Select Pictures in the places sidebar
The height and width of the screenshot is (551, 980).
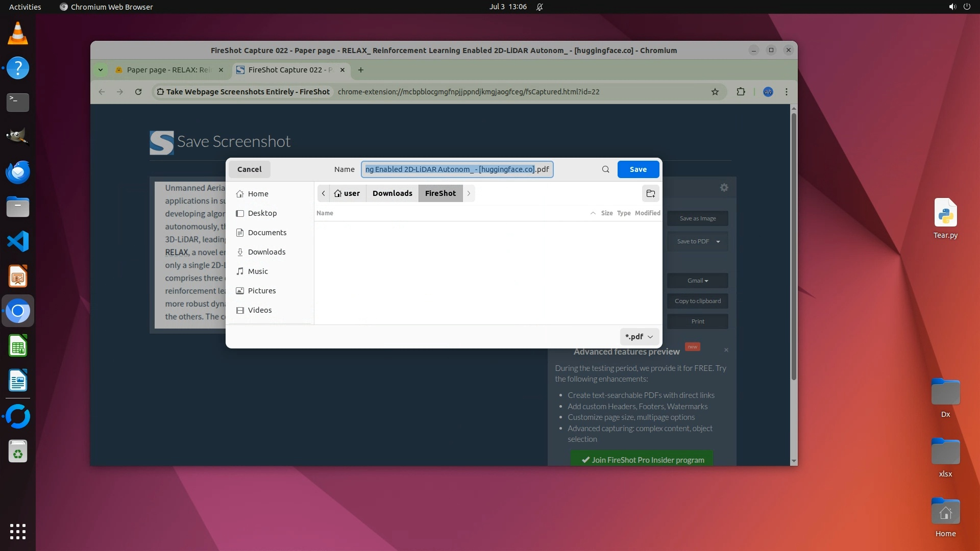click(261, 291)
